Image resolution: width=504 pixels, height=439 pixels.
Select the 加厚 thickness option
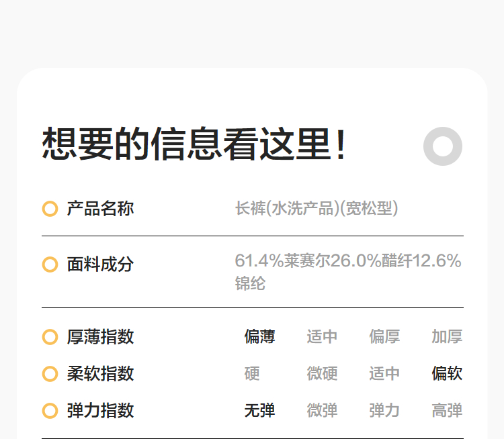click(447, 336)
